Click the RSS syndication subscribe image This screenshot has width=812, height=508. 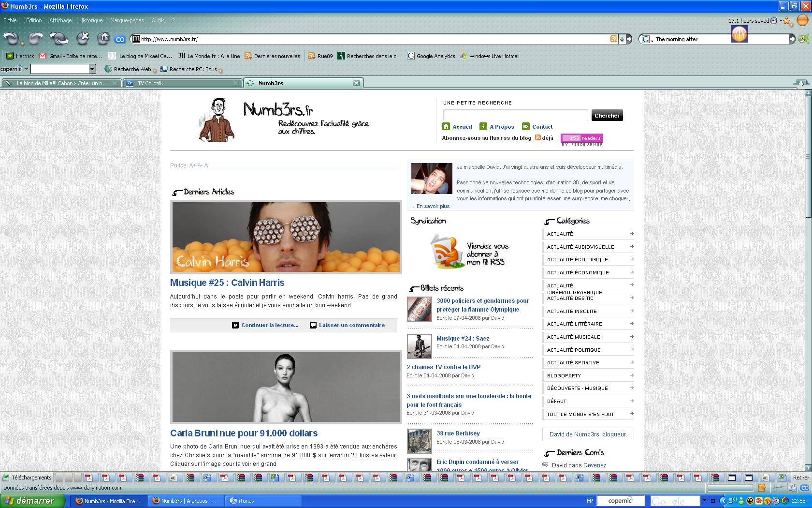tap(469, 252)
